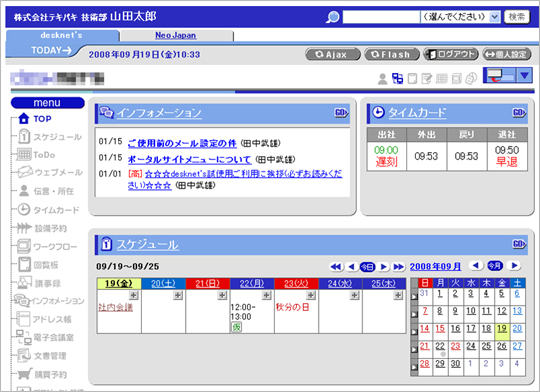Add schedule on 22(月) plus icon

coord(267,295)
